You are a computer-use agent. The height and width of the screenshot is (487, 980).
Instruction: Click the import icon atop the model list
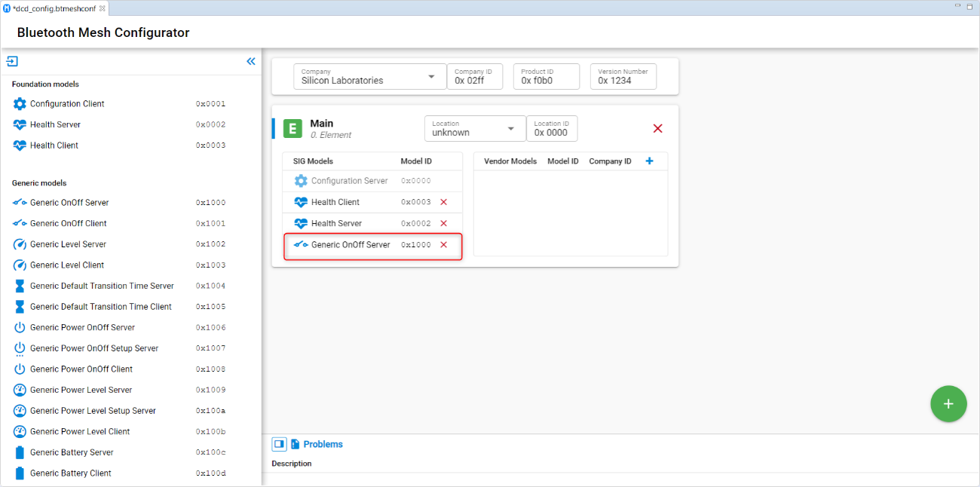(x=12, y=61)
